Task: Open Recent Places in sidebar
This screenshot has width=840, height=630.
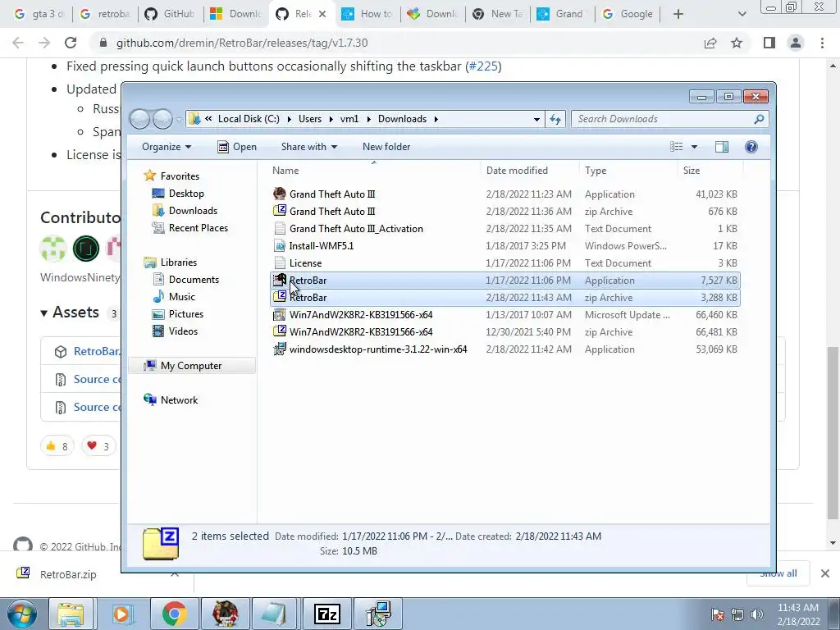Action: (190, 228)
